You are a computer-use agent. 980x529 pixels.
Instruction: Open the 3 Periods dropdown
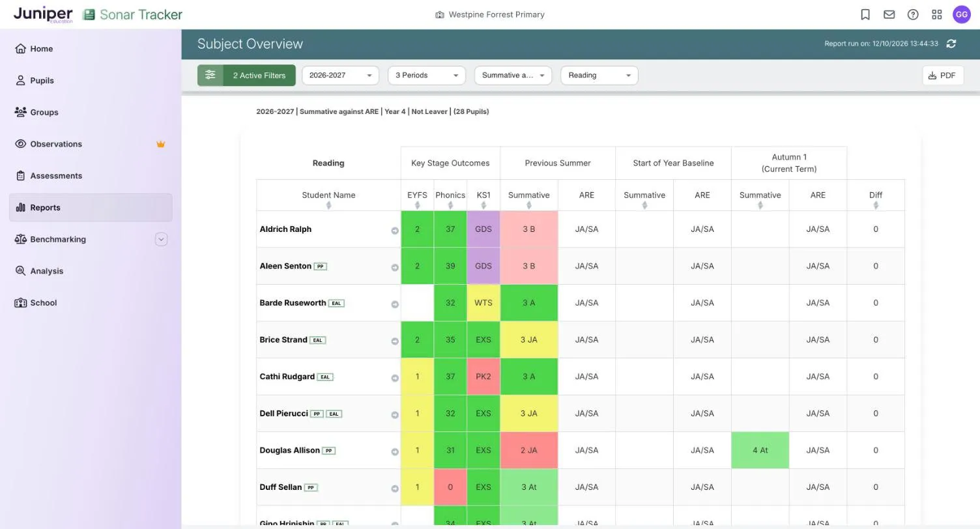pyautogui.click(x=427, y=76)
